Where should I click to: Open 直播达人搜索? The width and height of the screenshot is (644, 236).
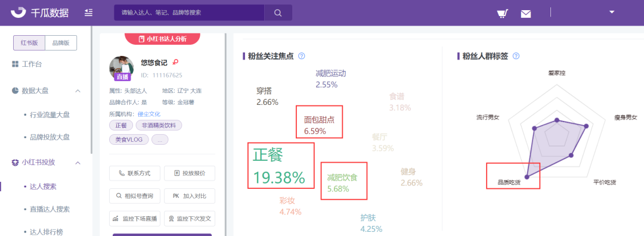[49, 209]
